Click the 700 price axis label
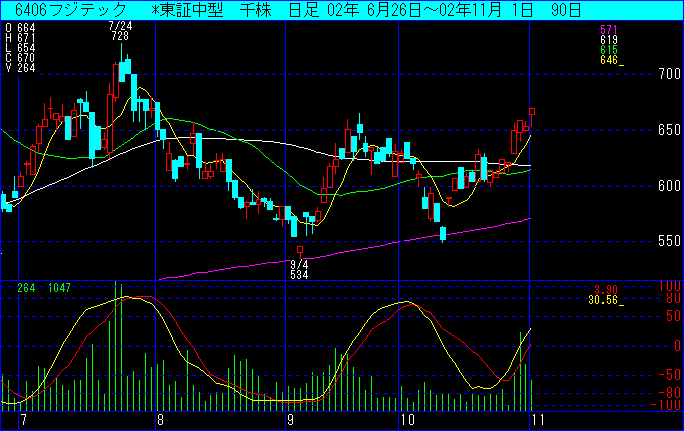This screenshot has height=431, width=684. (670, 74)
